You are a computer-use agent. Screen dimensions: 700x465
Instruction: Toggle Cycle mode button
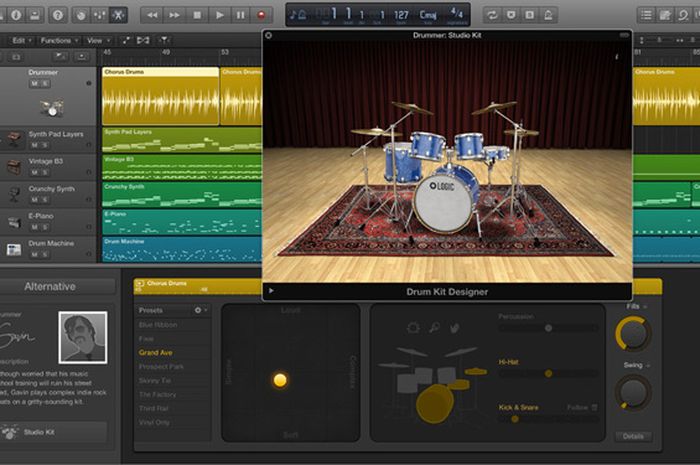492,15
